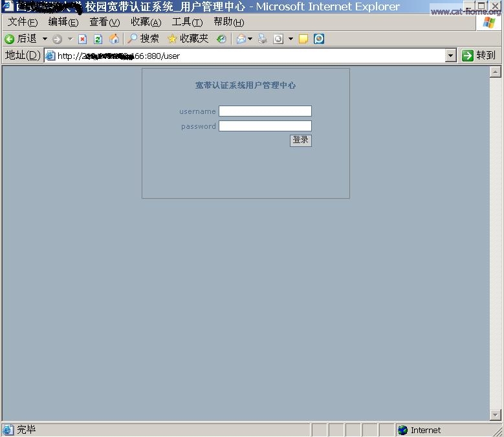Click the Mail envelope icon
Screen dimensions: 504x437
[x=241, y=39]
